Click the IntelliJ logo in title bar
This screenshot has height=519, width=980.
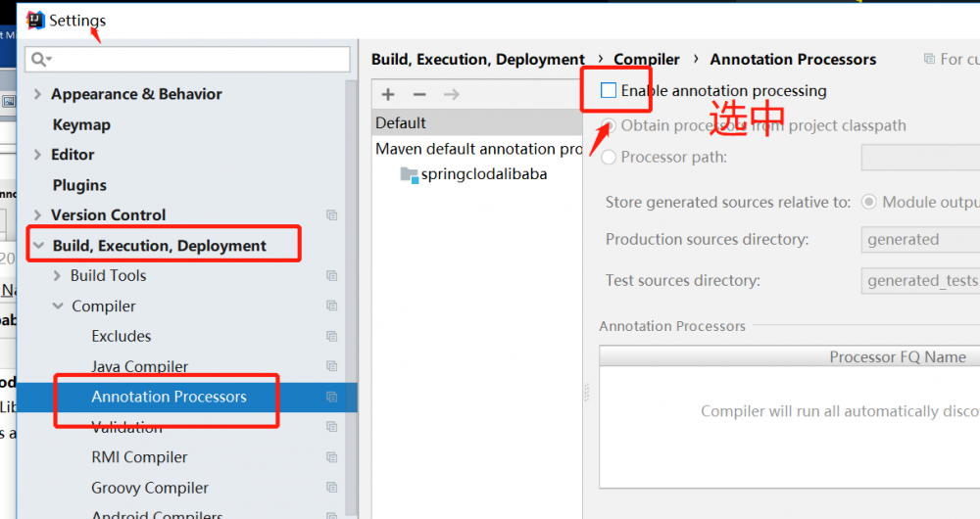(x=36, y=20)
